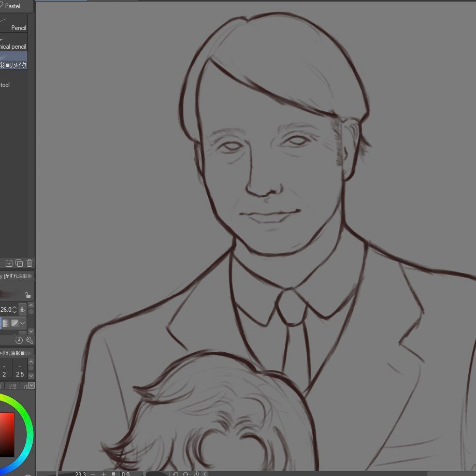
Task: Click Tool Property panel down arrow
Action: click(31, 331)
